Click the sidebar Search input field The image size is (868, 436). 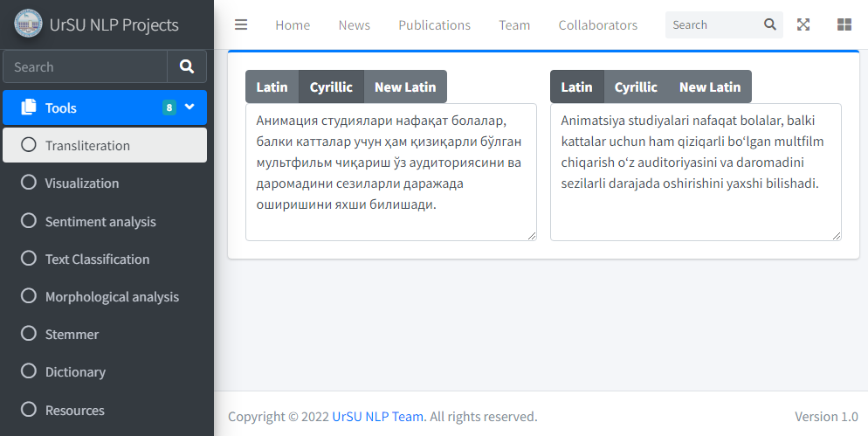[85, 66]
